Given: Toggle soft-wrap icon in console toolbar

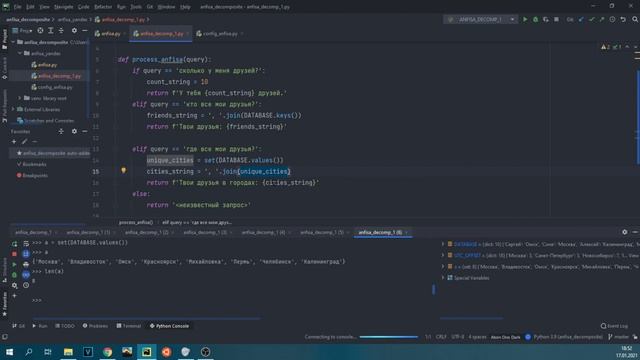Looking at the screenshot, I should point(26,244).
